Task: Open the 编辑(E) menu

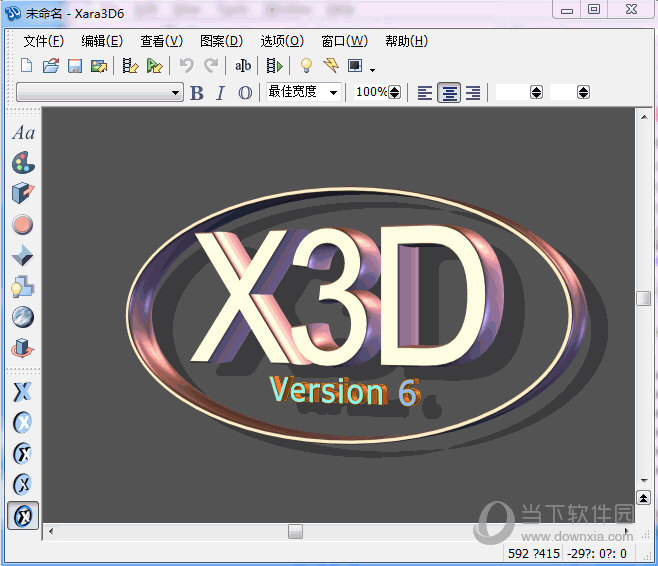Action: click(102, 41)
